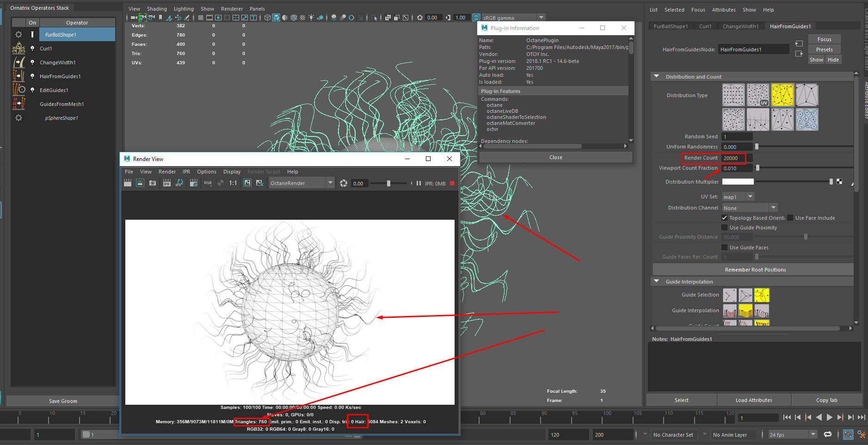Open the Lighting menu in the viewport
Screen dimensions: 868x445
184,9
